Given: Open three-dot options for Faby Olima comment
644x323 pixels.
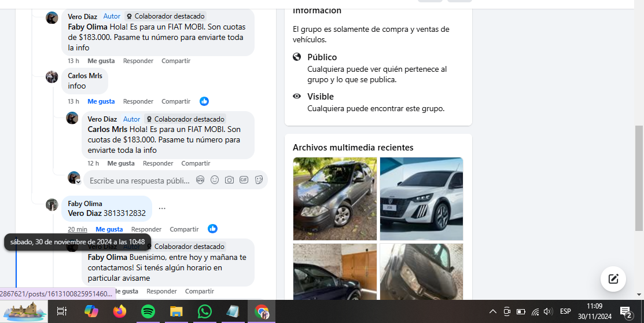Looking at the screenshot, I should [x=162, y=208].
